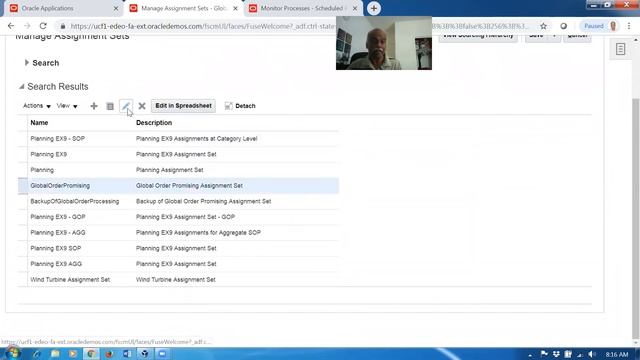640x360 pixels.
Task: Click the Zoom meeting icon in taskbar
Action: 162,354
